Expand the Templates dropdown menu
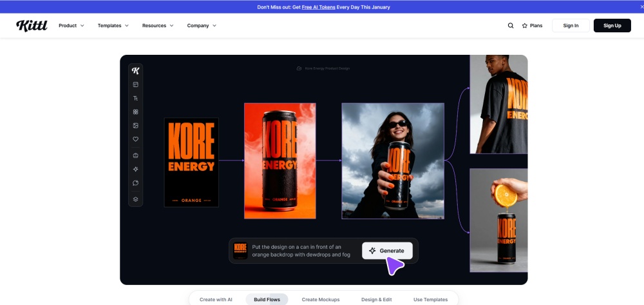 (x=113, y=26)
